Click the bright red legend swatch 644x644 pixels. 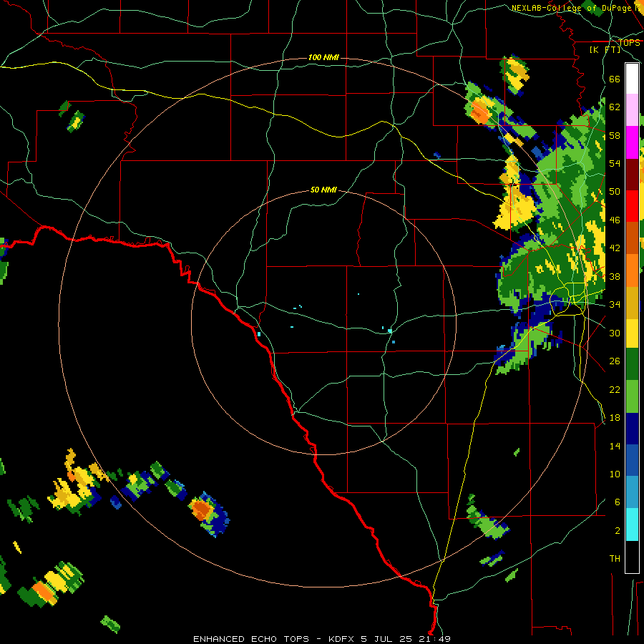tap(632, 206)
